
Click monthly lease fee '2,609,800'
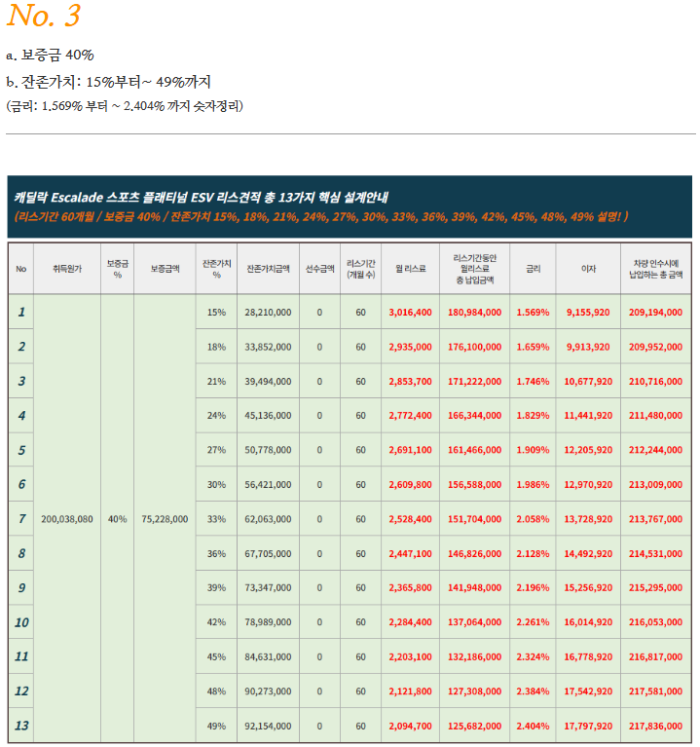tap(411, 484)
